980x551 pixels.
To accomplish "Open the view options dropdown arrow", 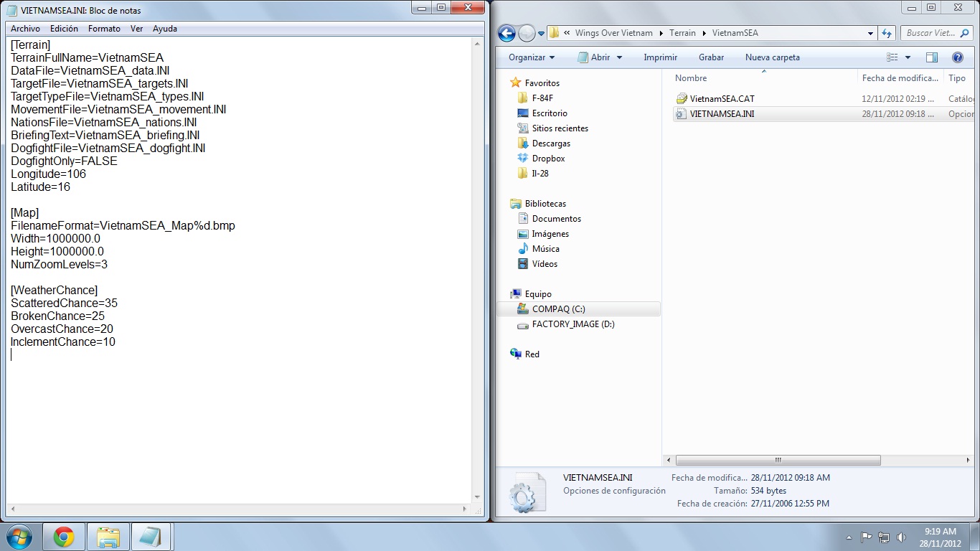I will (x=908, y=57).
